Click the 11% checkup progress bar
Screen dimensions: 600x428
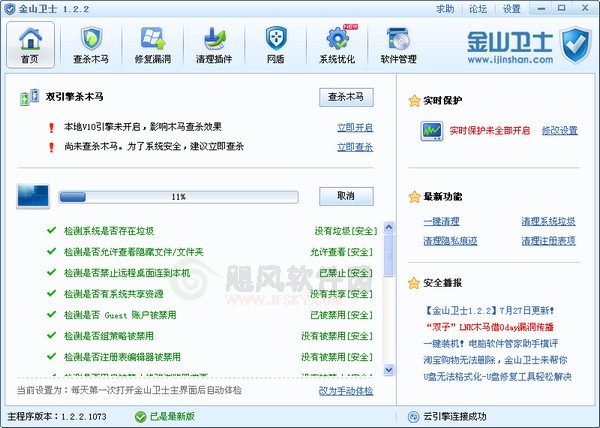[x=178, y=197]
